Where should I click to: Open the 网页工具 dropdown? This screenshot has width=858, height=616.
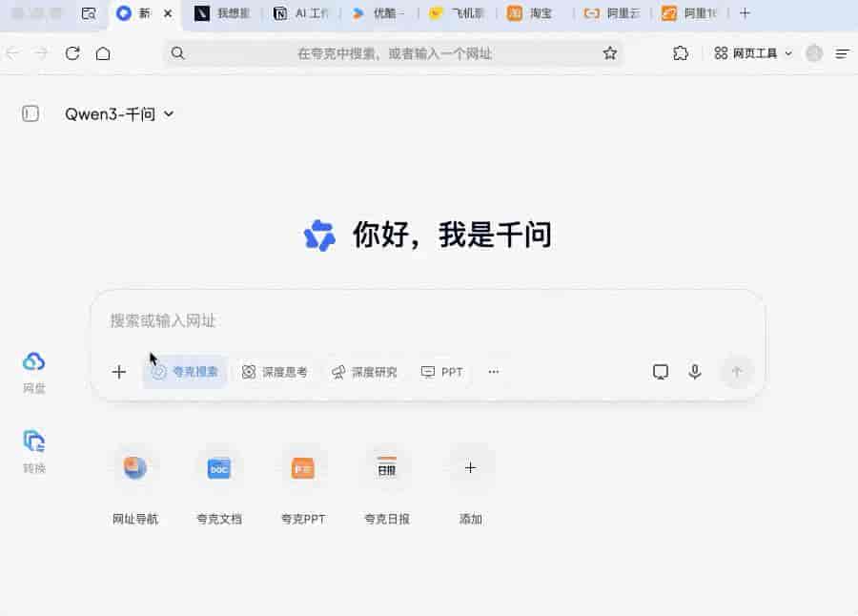tap(753, 53)
